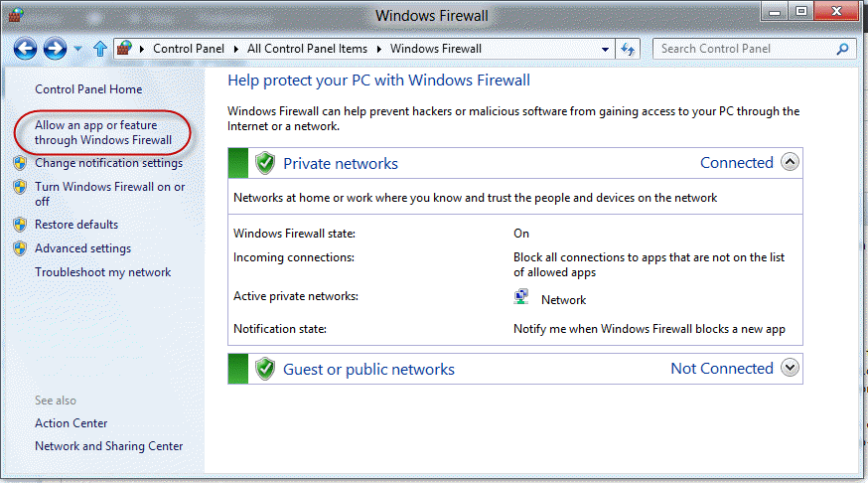
Task: Open Allow an app or feature through Windows Firewall
Action: [103, 132]
